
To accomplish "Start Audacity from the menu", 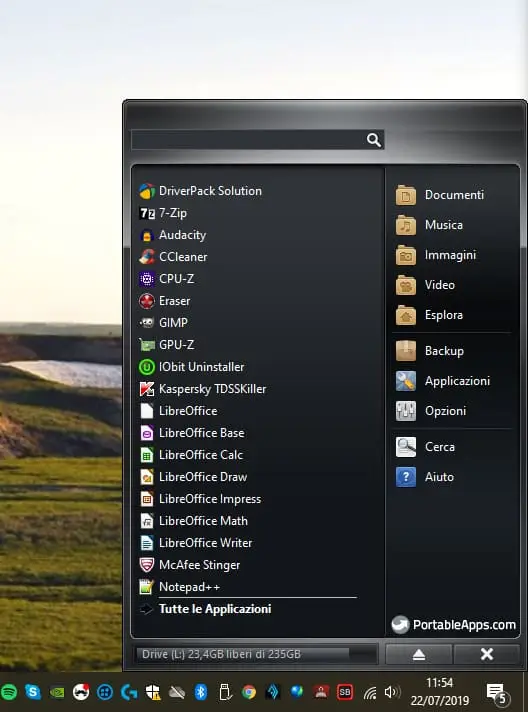I will coord(173,235).
